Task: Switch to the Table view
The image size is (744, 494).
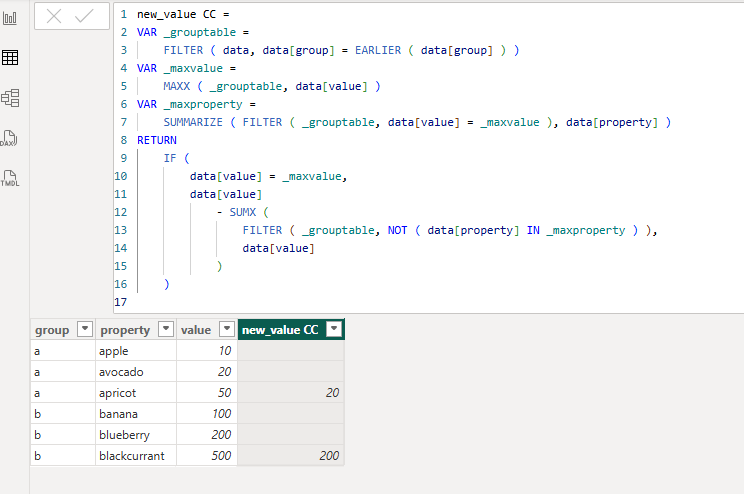Action: pos(10,57)
